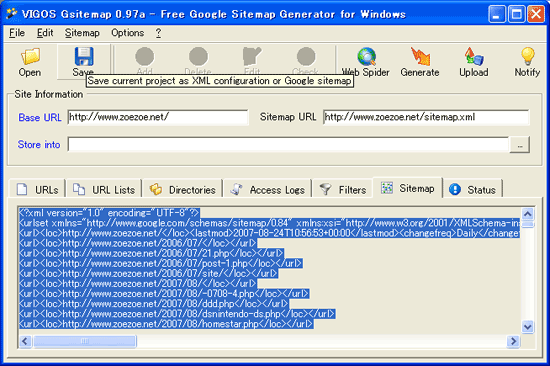The image size is (550, 366).
Task: Browse for a folder with the ... button
Action: [519, 145]
